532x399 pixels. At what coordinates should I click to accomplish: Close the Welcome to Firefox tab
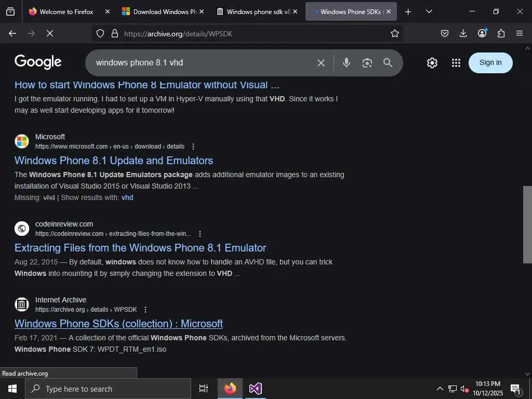(107, 11)
